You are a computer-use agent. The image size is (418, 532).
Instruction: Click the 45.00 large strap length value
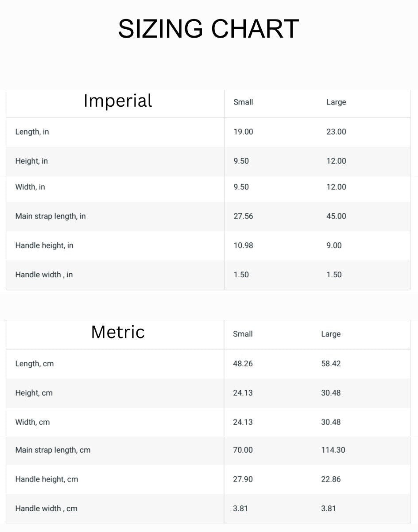pos(336,216)
